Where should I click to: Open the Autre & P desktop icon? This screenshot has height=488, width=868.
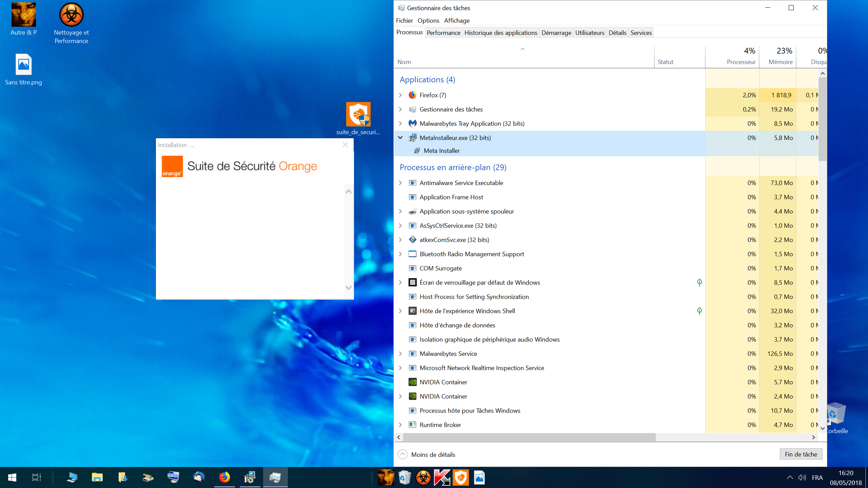click(x=23, y=15)
